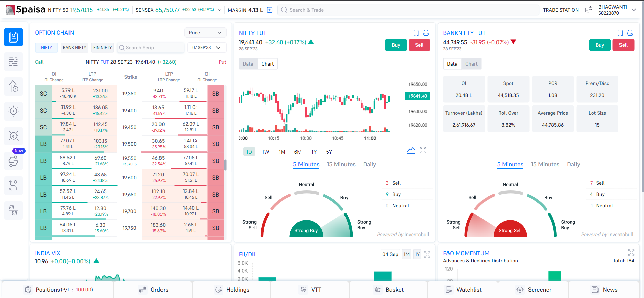Bookmark BANKNIFTY FUT to the watchlist
Image resolution: width=644 pixels, height=298 pixels.
click(620, 33)
